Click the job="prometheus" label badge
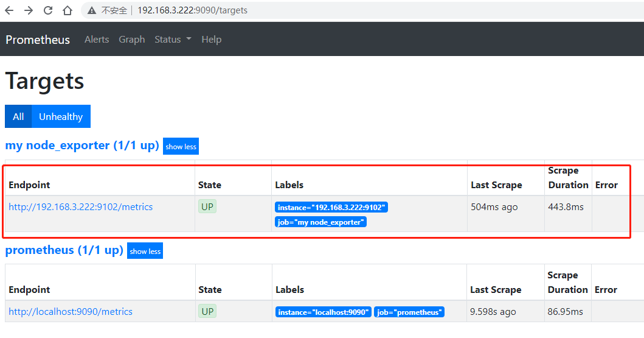The width and height of the screenshot is (644, 338). [x=409, y=312]
